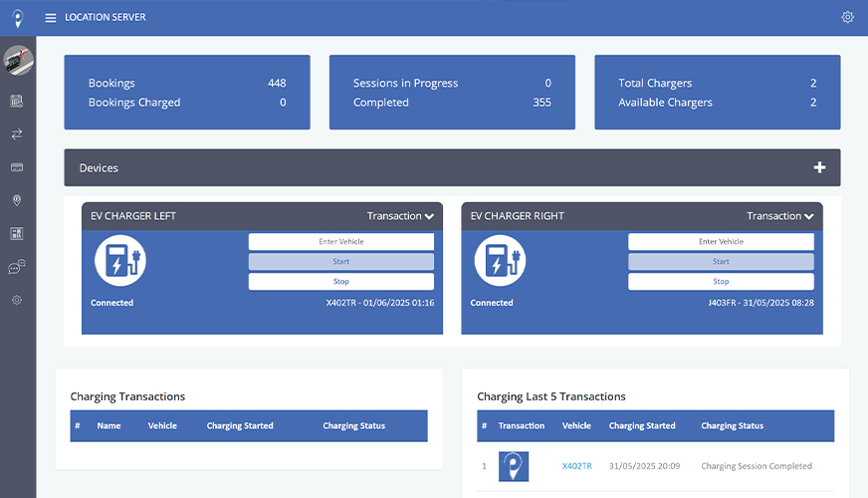Open the chat messages sidebar icon

click(17, 267)
